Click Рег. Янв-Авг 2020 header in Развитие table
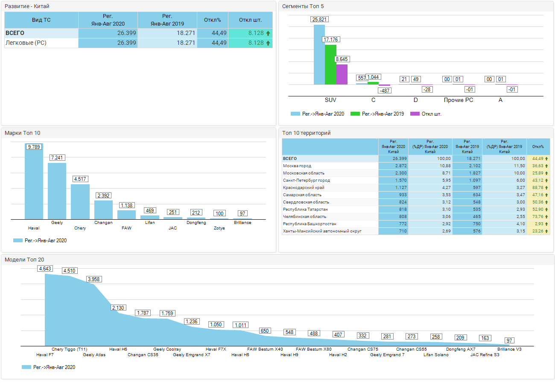The image size is (555, 392). (108, 20)
